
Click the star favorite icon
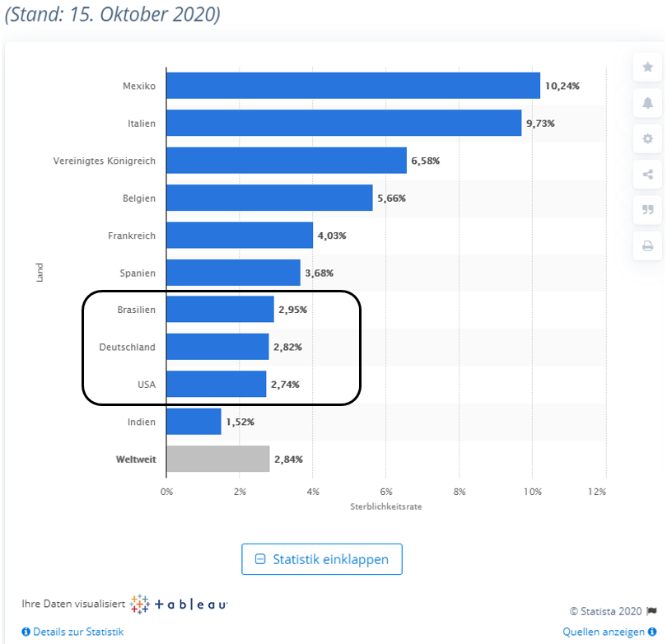pyautogui.click(x=647, y=67)
